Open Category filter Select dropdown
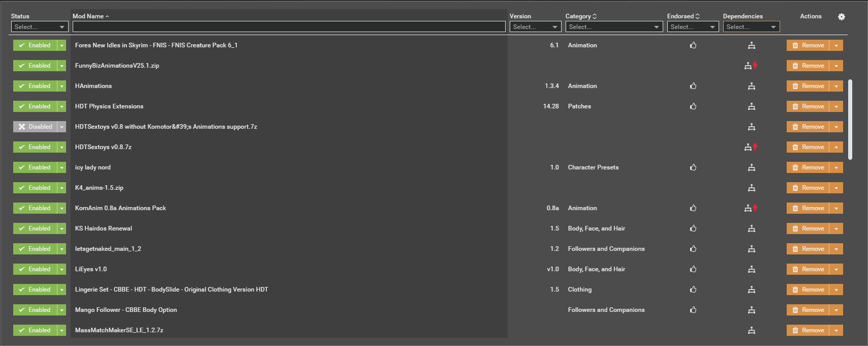Image resolution: width=868 pixels, height=346 pixels. point(614,27)
